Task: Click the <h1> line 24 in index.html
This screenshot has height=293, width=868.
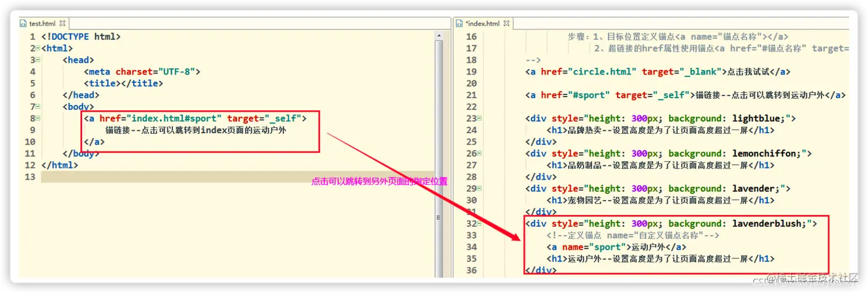Action: [661, 130]
